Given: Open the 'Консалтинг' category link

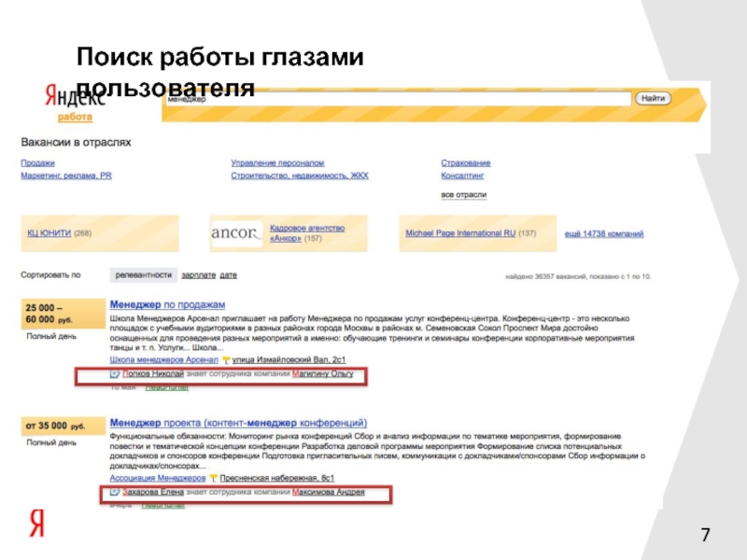Looking at the screenshot, I should point(462,175).
